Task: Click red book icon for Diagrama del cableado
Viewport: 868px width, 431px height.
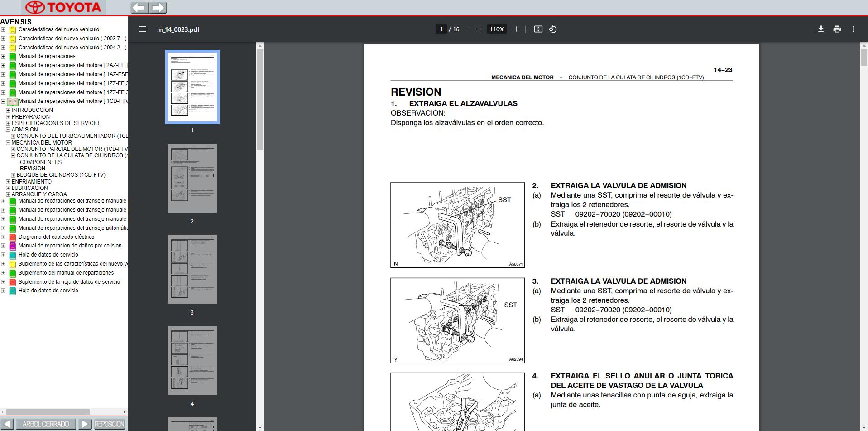Action: (x=13, y=237)
